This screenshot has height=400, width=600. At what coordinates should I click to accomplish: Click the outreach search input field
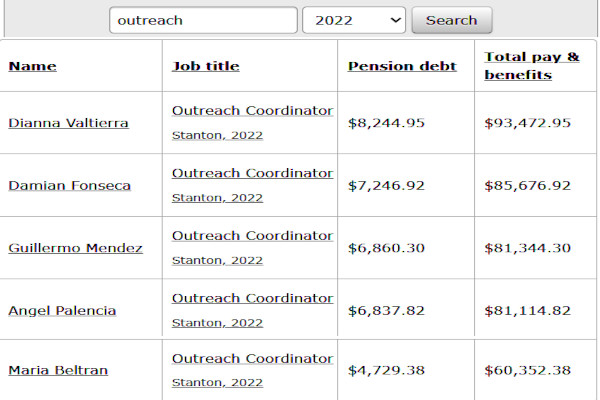pyautogui.click(x=202, y=20)
